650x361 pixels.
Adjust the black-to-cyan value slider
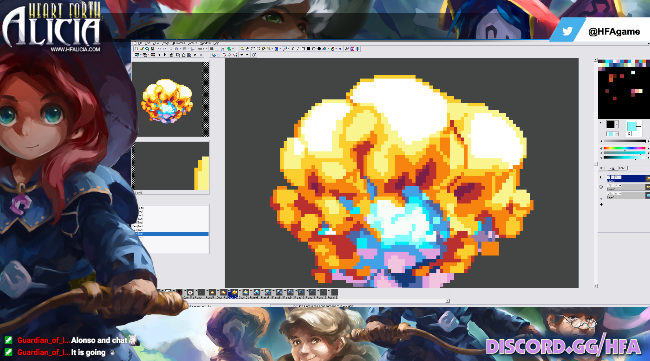[625, 157]
